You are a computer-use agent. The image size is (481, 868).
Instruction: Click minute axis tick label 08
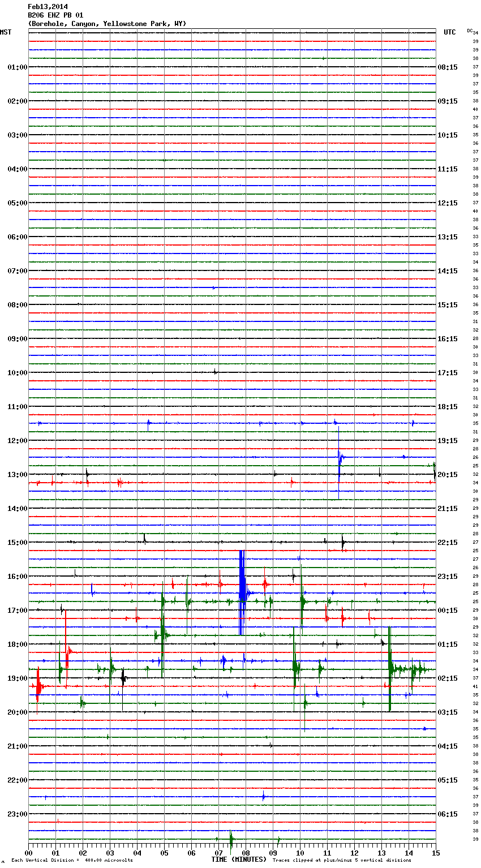point(246,853)
